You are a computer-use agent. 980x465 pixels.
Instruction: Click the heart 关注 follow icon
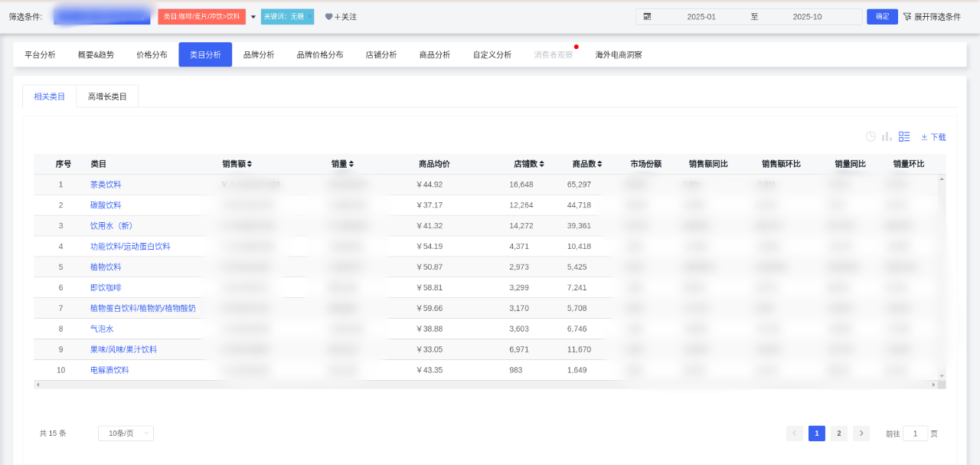point(328,17)
